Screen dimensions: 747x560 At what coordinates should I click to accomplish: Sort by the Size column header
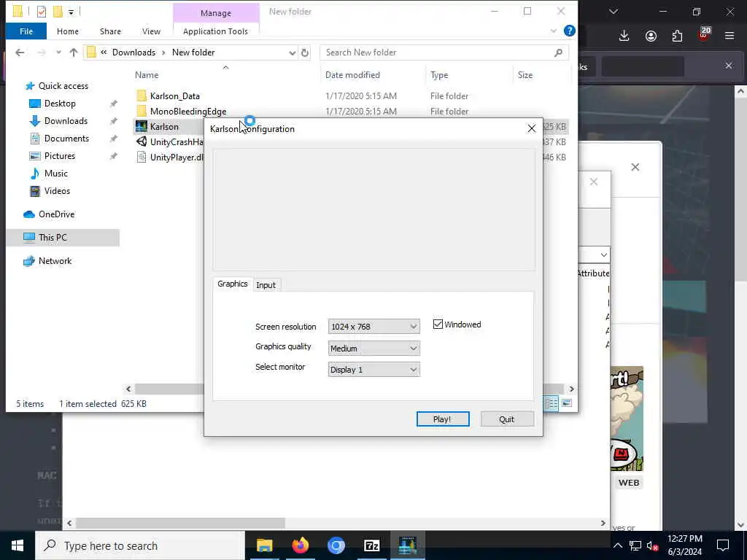point(525,75)
